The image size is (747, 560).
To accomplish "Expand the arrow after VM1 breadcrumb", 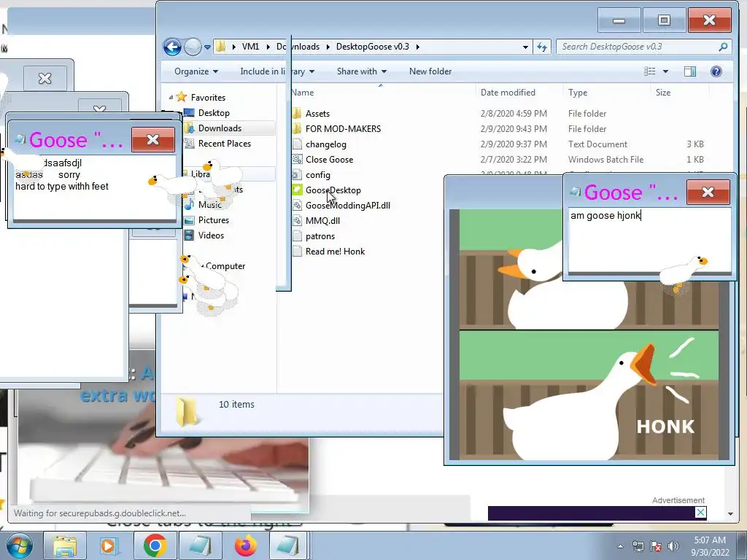I will 268,47.
